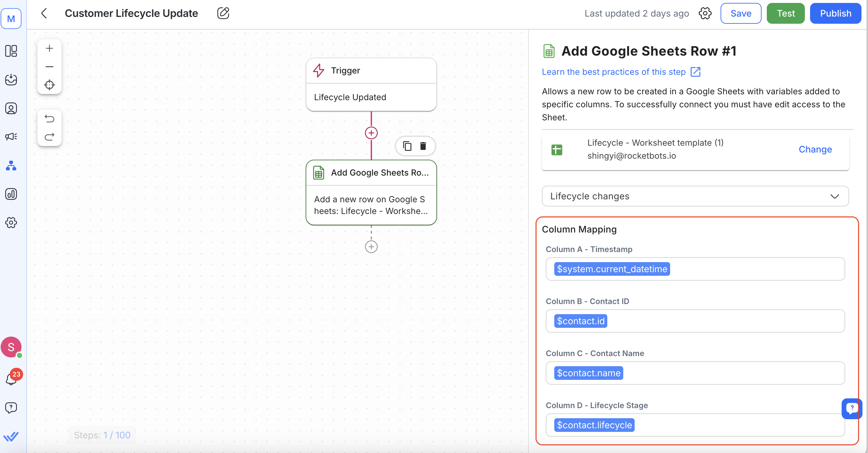This screenshot has width=868, height=453.
Task: Recenter canvas with the crosshair icon
Action: click(49, 85)
